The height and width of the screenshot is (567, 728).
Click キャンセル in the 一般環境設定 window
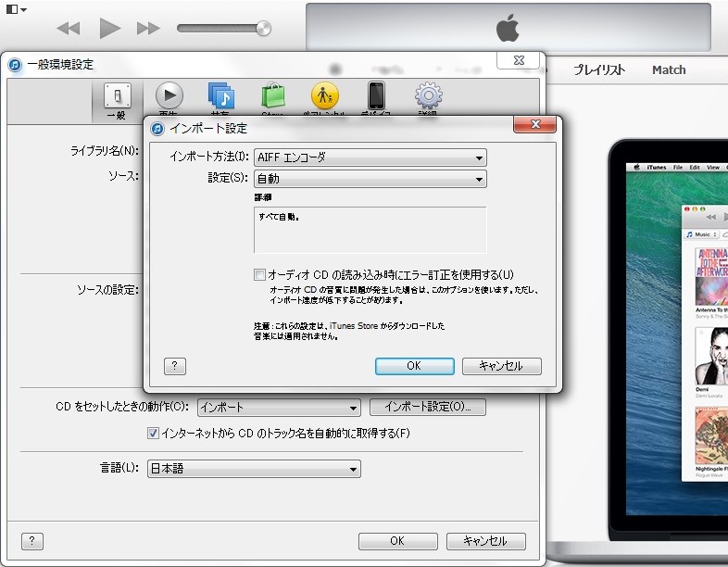point(485,541)
